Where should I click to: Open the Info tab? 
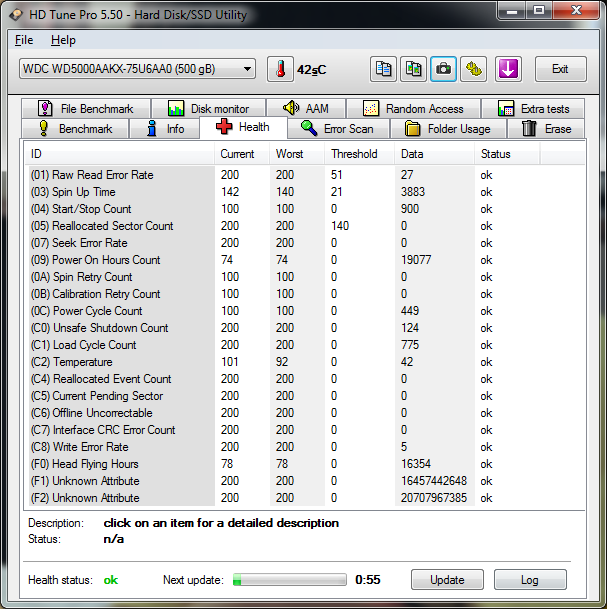(165, 129)
